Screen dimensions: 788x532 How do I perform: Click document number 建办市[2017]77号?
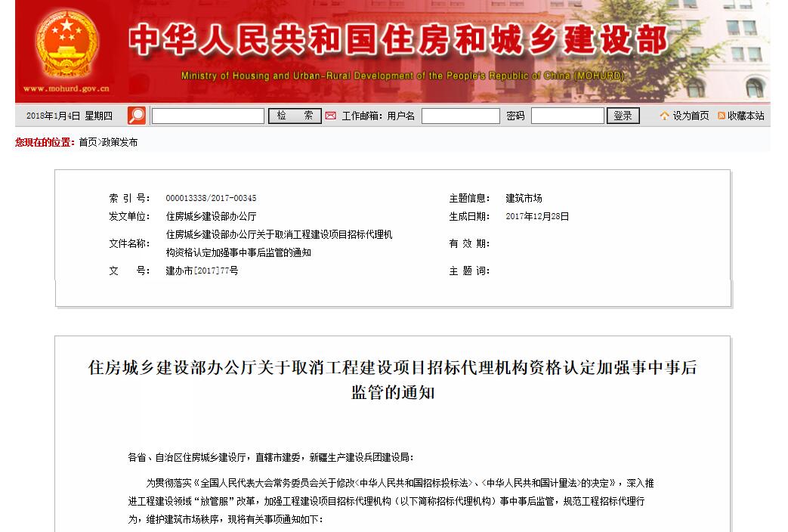pos(202,271)
